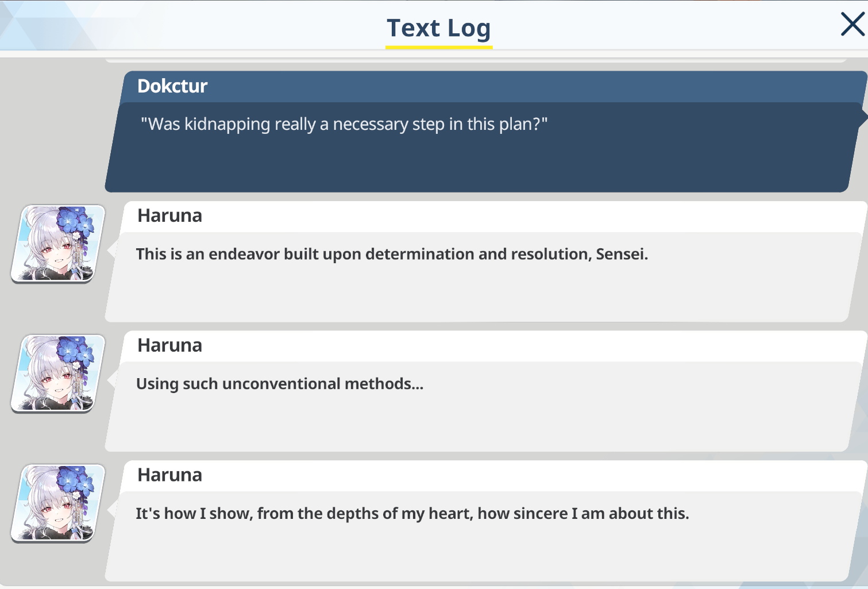Screen dimensions: 868x589
Task: Click the Dokctur speaker name header
Action: pyautogui.click(x=172, y=86)
